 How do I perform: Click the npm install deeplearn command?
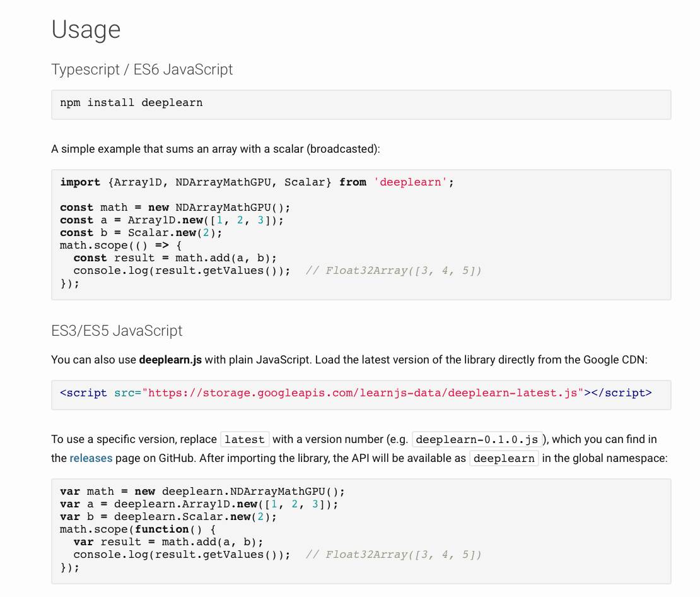pos(131,103)
